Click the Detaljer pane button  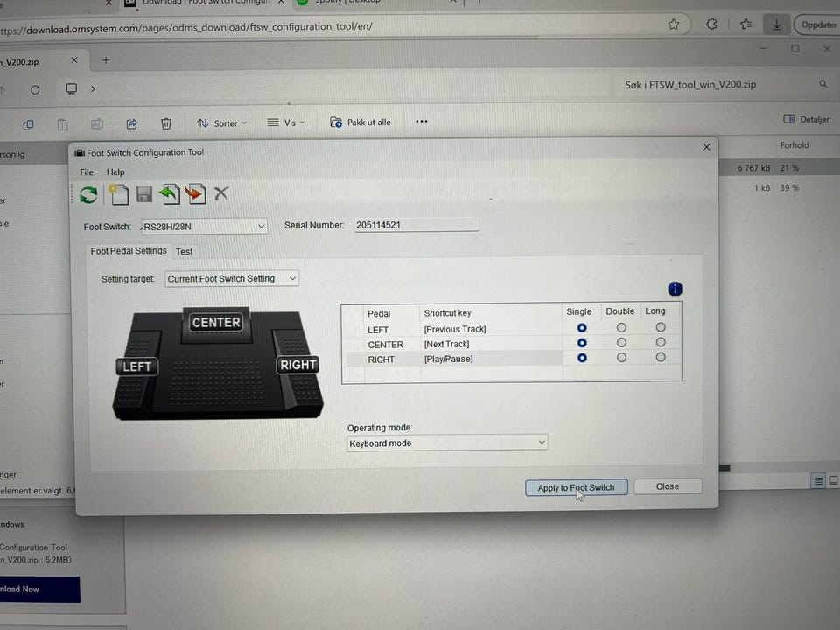coord(806,119)
